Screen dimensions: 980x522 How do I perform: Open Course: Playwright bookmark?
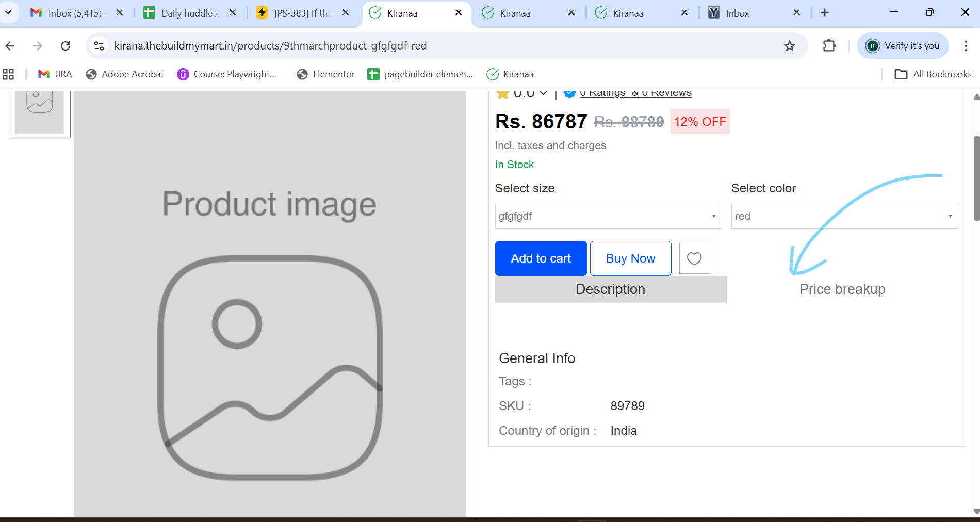(227, 74)
